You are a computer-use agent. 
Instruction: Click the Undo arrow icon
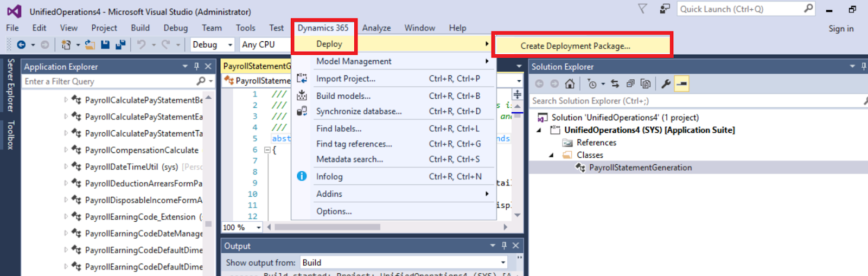pos(142,44)
